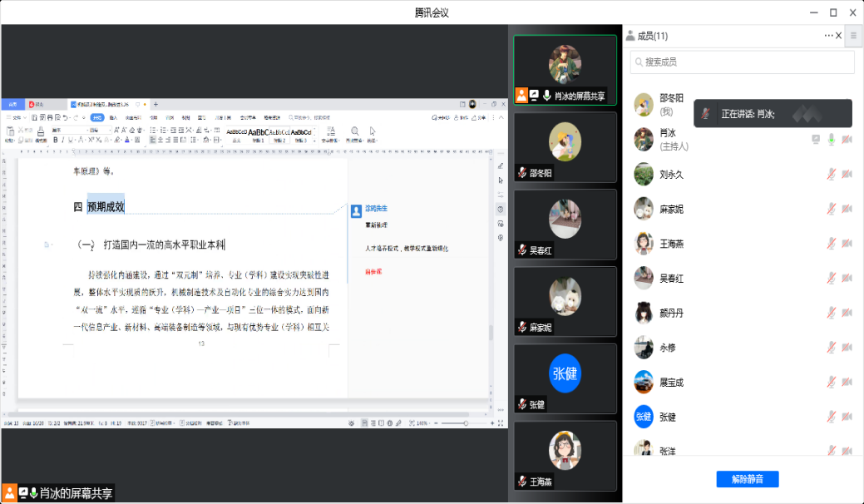The image size is (864, 504).
Task: Click the 解除静音 unmute button
Action: [x=748, y=479]
